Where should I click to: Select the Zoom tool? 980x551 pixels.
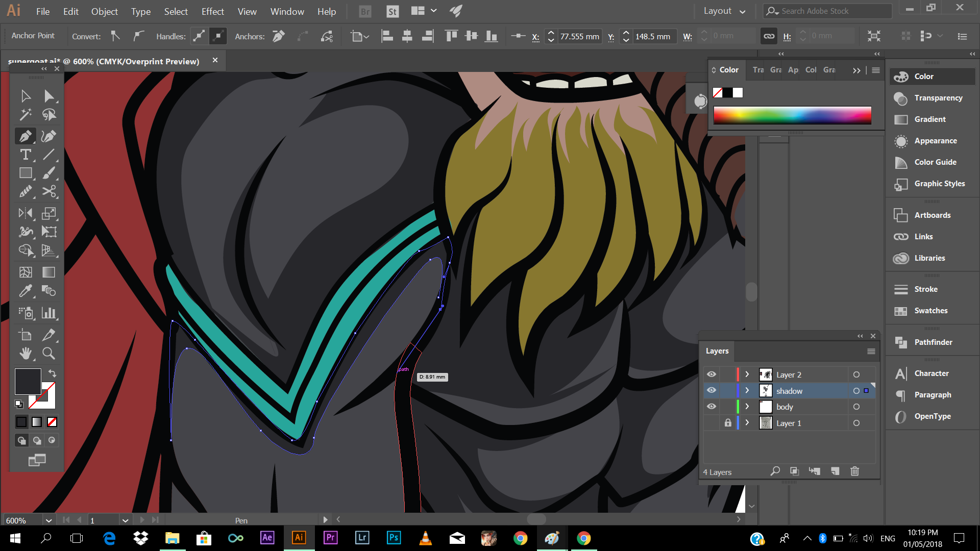pyautogui.click(x=49, y=353)
